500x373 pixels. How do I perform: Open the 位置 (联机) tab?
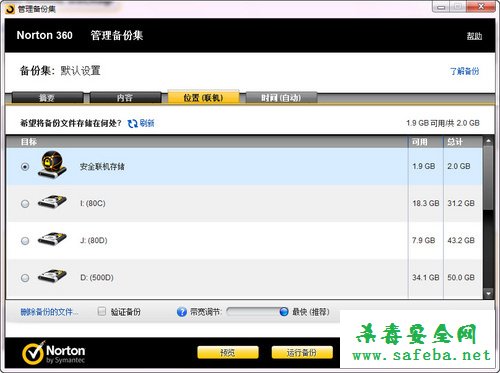203,97
